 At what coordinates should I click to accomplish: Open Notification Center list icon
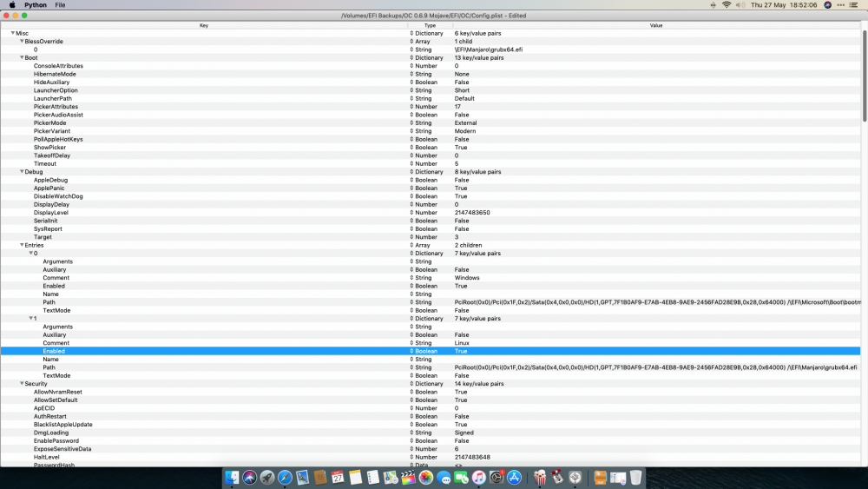tap(853, 5)
